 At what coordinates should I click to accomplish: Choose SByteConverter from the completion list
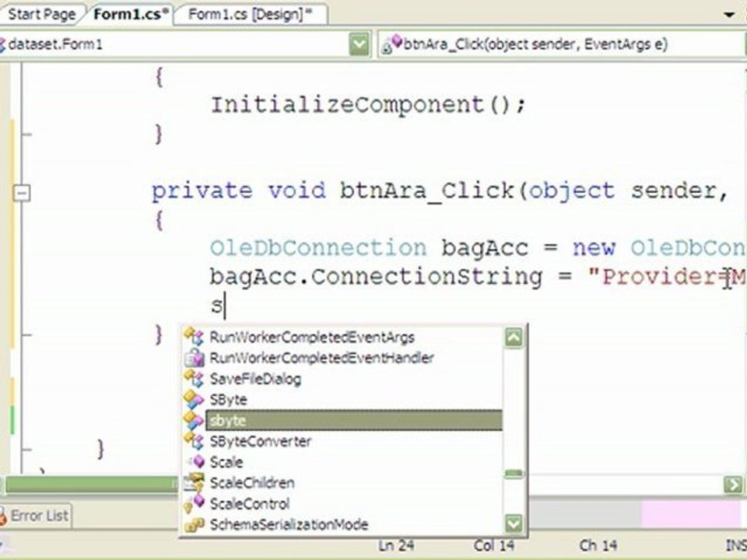pyautogui.click(x=260, y=442)
